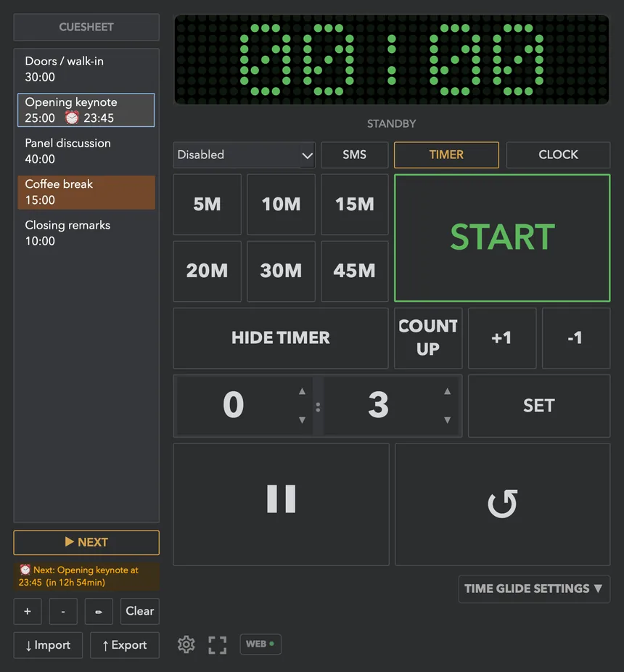
Task: Choose the 10M preset
Action: [281, 205]
